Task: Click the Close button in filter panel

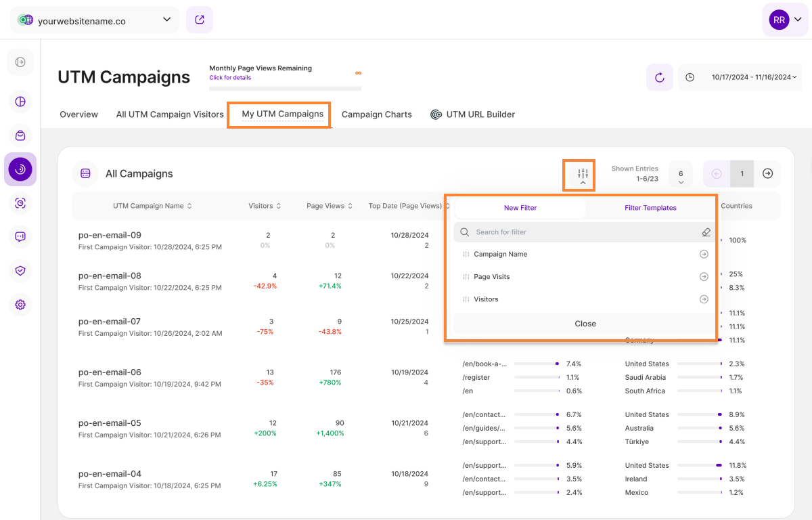Action: point(585,324)
